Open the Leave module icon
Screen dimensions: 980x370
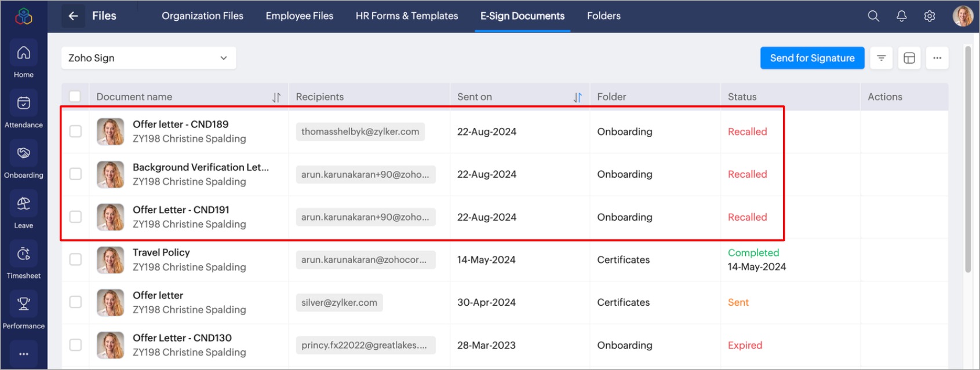click(x=23, y=204)
